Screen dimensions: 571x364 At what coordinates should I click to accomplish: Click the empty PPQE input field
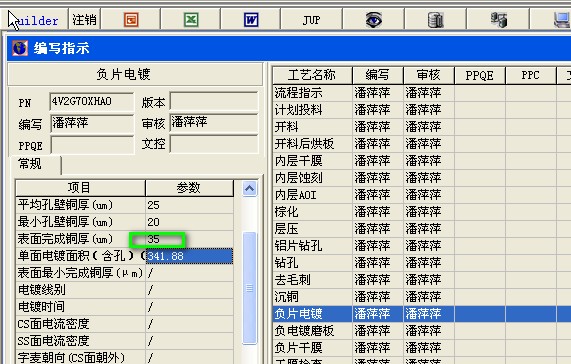[92, 145]
